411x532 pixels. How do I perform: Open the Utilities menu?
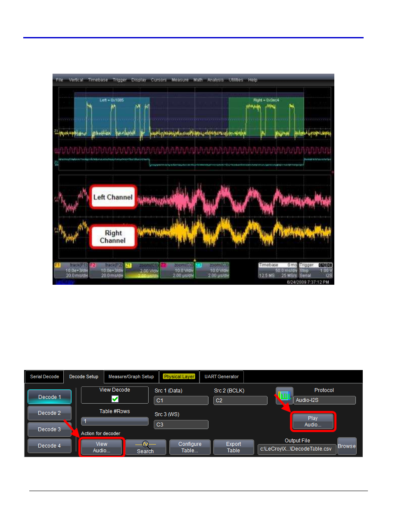click(x=236, y=80)
